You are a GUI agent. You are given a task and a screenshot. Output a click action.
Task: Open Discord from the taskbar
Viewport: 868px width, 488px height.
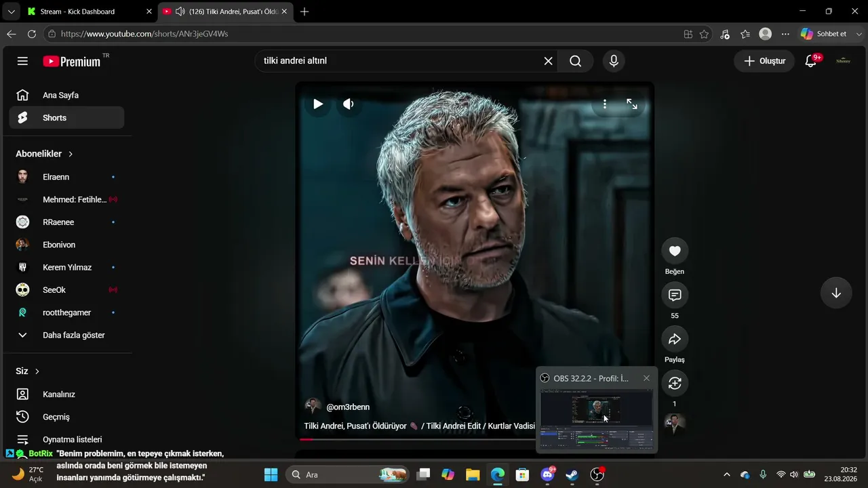[547, 474]
